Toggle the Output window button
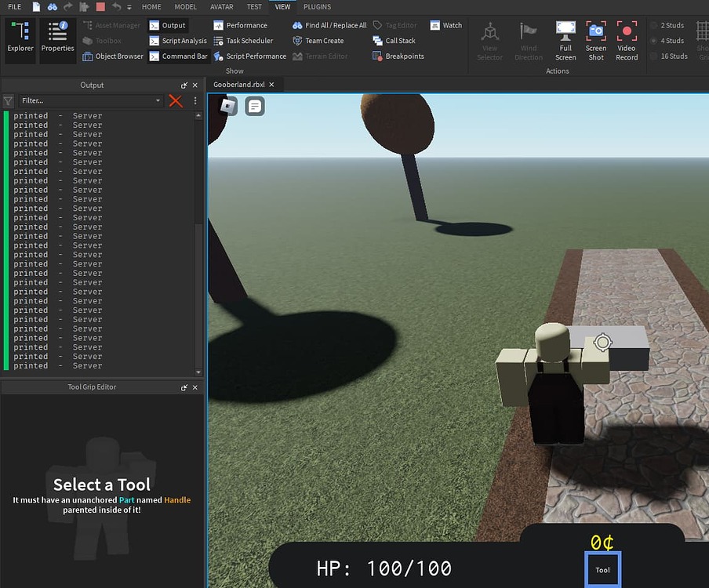The height and width of the screenshot is (588, 709). 168,25
